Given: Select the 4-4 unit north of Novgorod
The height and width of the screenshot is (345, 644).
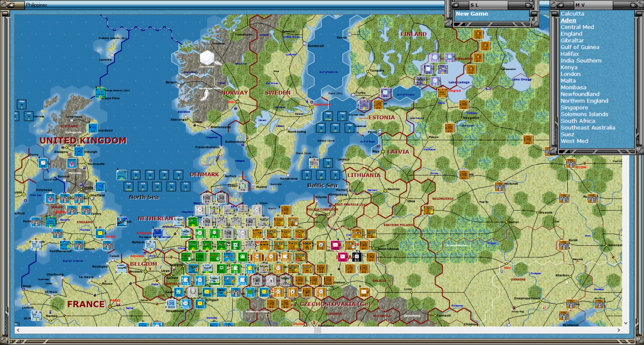Looking at the screenshot, I should point(464,105).
